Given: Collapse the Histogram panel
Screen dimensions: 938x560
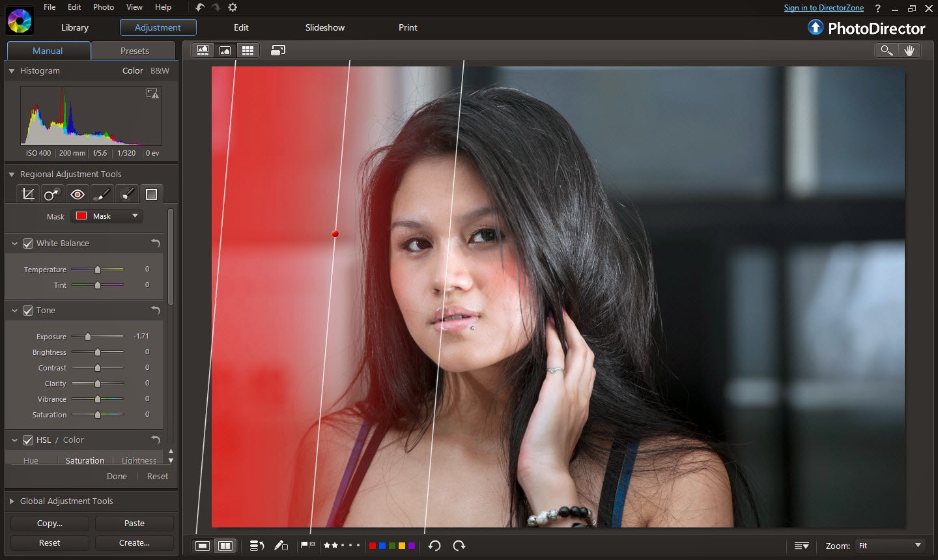Looking at the screenshot, I should [x=12, y=70].
